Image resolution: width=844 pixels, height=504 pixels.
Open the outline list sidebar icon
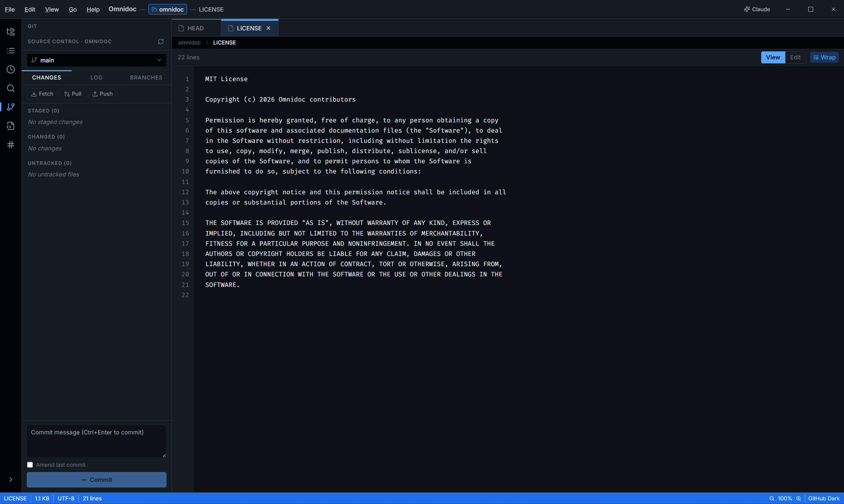click(11, 50)
